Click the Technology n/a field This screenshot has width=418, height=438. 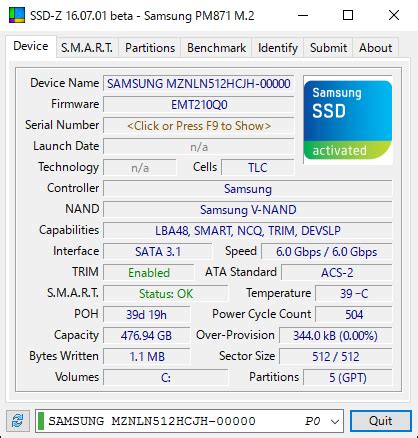click(140, 168)
